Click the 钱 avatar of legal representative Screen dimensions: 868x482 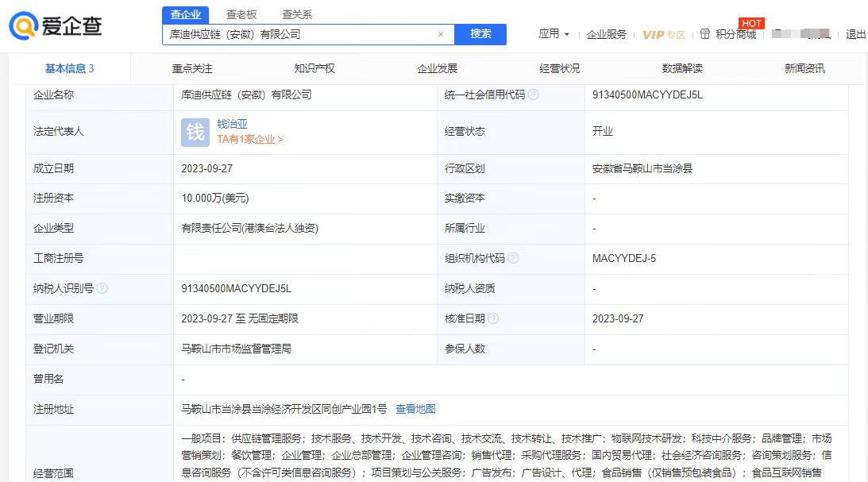click(x=195, y=133)
